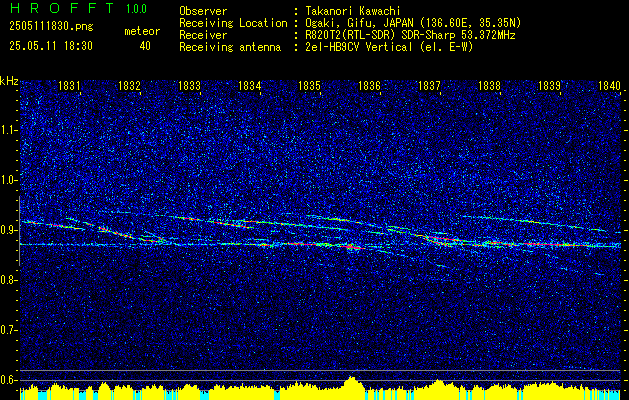The height and width of the screenshot is (400, 629).
Task: Click the Receiver label
Action: click(203, 35)
